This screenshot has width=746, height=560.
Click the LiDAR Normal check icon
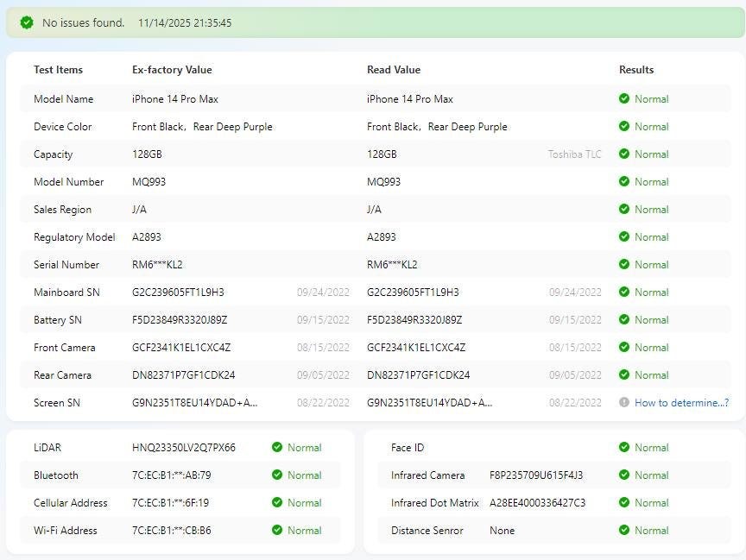click(277, 448)
